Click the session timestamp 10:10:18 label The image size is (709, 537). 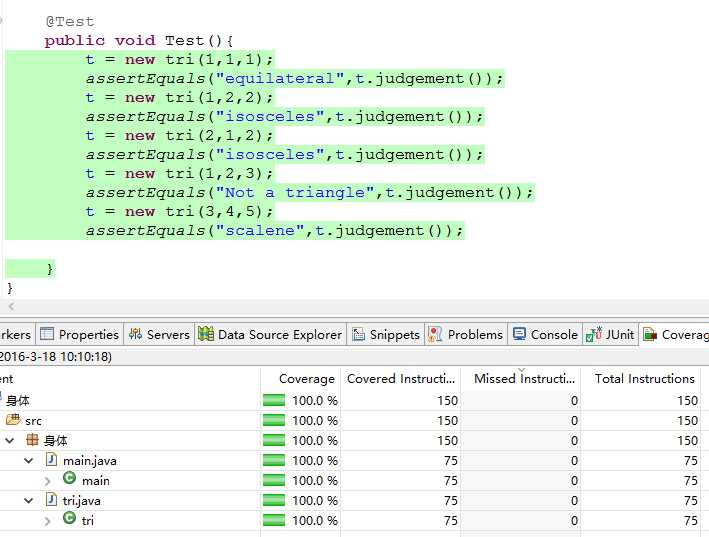pyautogui.click(x=86, y=357)
